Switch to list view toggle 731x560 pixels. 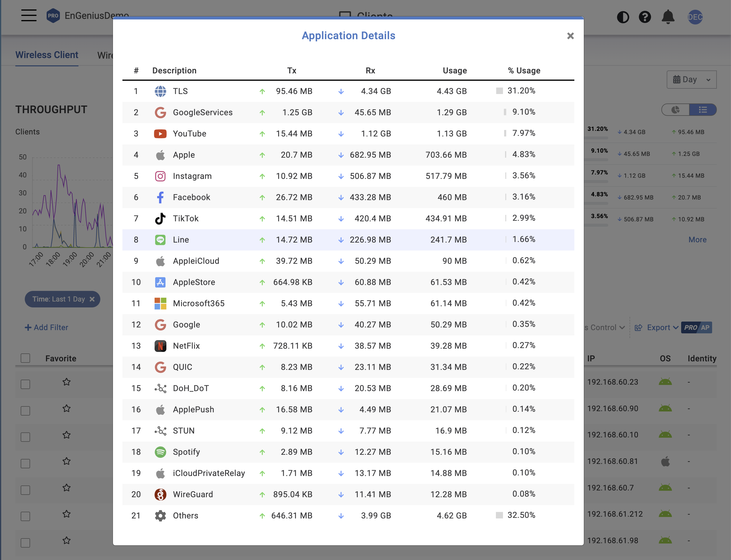[x=703, y=110]
